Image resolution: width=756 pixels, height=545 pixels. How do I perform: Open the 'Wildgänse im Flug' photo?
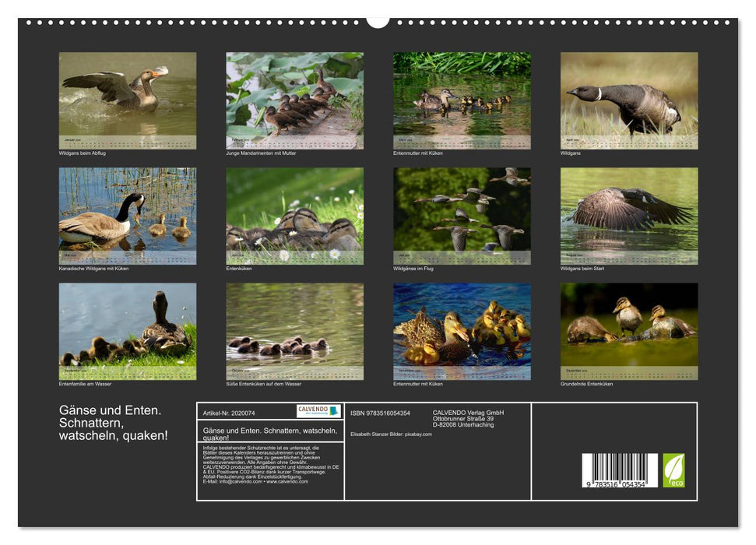pyautogui.click(x=459, y=214)
